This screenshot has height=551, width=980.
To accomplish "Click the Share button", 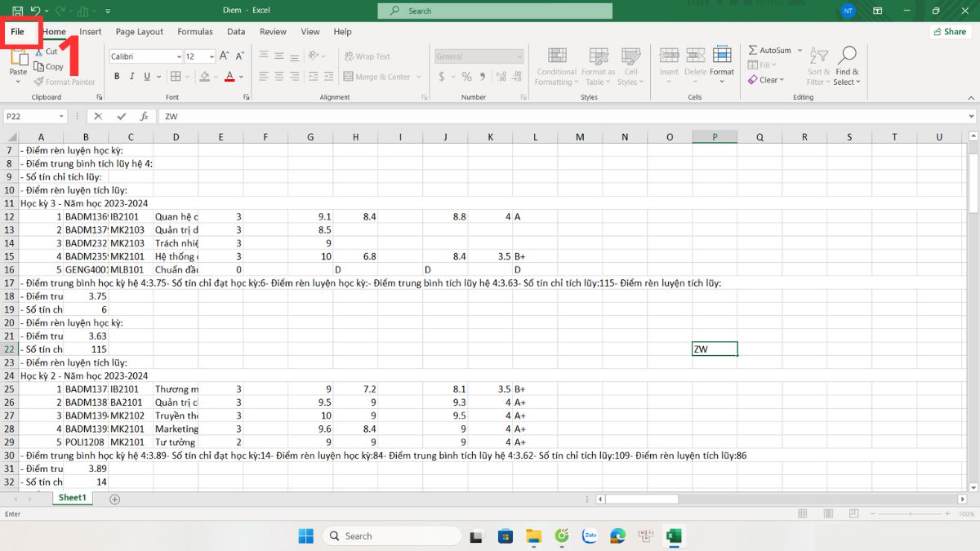I will [949, 32].
